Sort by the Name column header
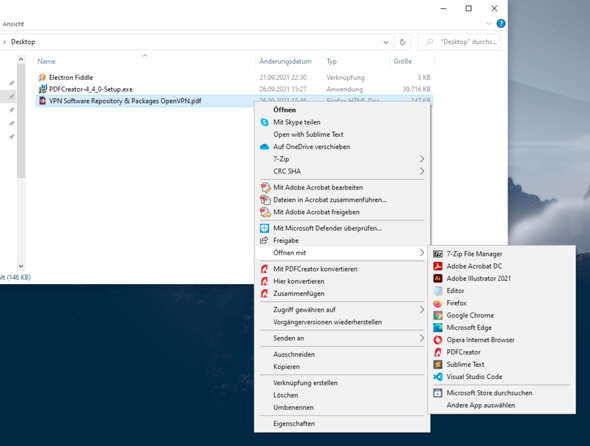Viewport: 590px width, 446px height. click(46, 61)
